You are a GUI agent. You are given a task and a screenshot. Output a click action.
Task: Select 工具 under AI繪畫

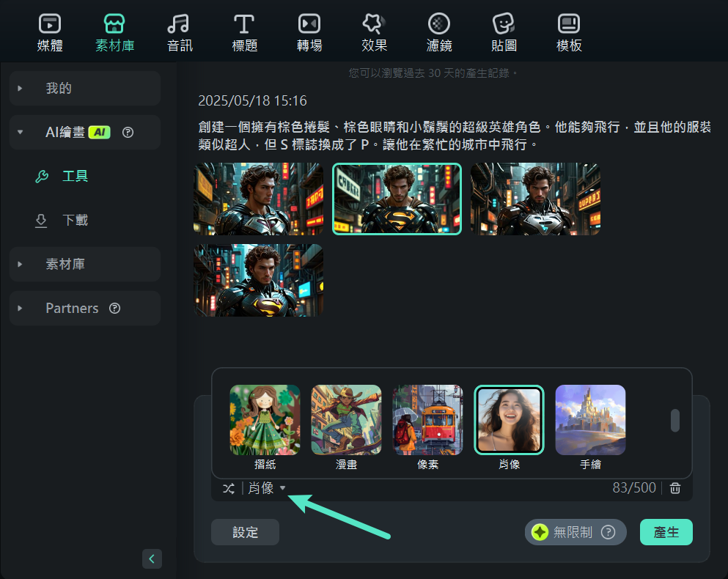pyautogui.click(x=75, y=177)
